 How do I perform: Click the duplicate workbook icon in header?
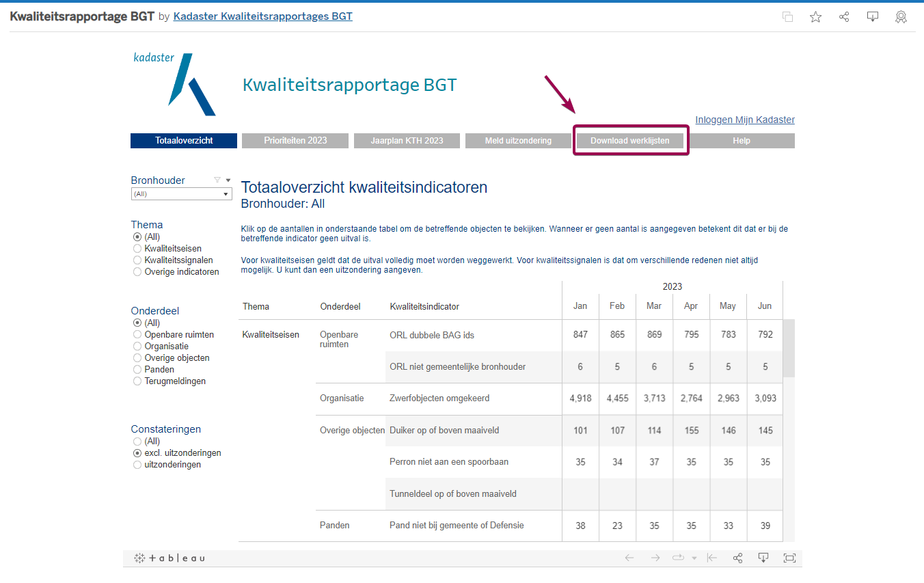tap(787, 17)
